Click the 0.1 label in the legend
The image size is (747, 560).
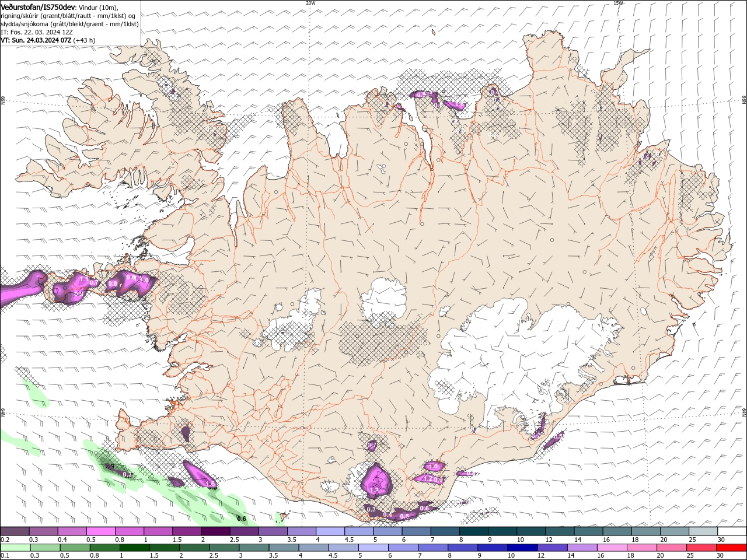tap(5, 555)
